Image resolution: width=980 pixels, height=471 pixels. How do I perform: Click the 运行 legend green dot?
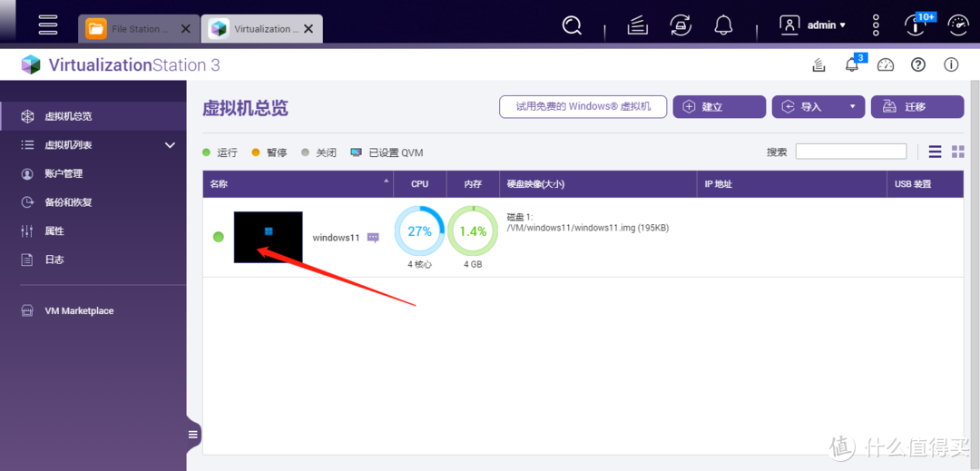tap(206, 152)
